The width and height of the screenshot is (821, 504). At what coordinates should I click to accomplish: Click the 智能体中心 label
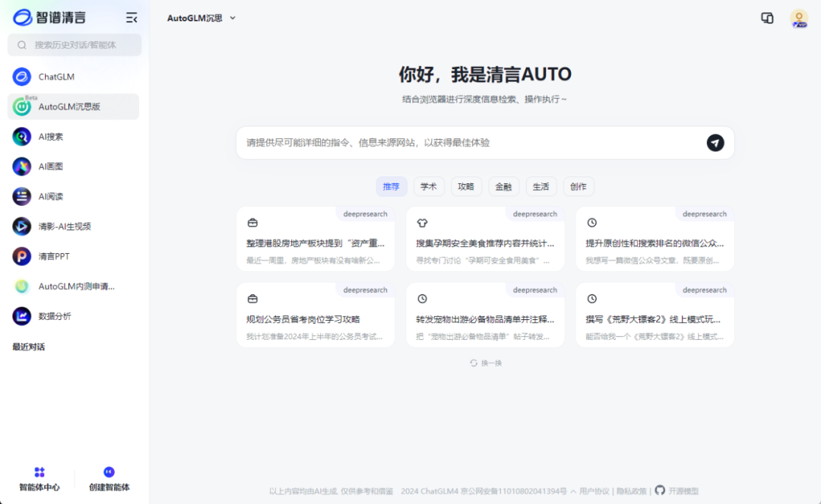pyautogui.click(x=40, y=487)
